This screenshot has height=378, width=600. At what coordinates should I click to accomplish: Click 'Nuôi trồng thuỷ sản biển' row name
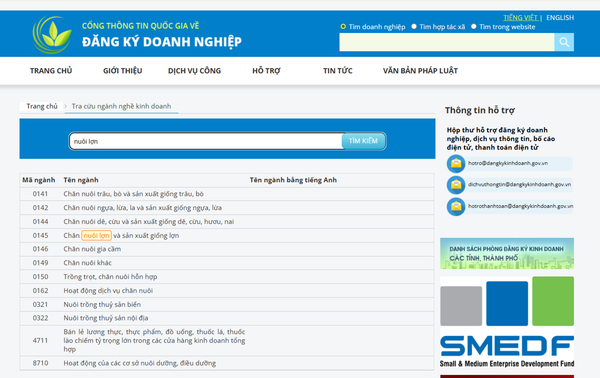tap(102, 305)
